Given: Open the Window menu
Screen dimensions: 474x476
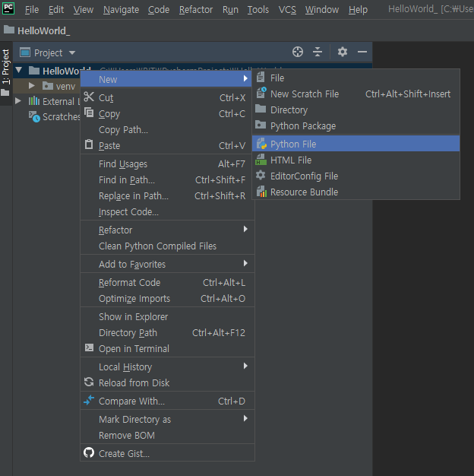Looking at the screenshot, I should coord(322,10).
